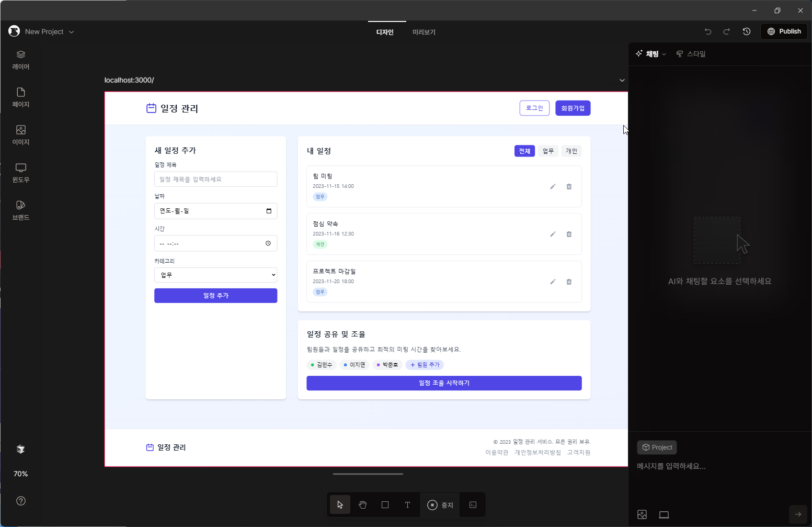Image resolution: width=812 pixels, height=527 pixels.
Task: Open the 고객지원 footer link
Action: point(579,453)
